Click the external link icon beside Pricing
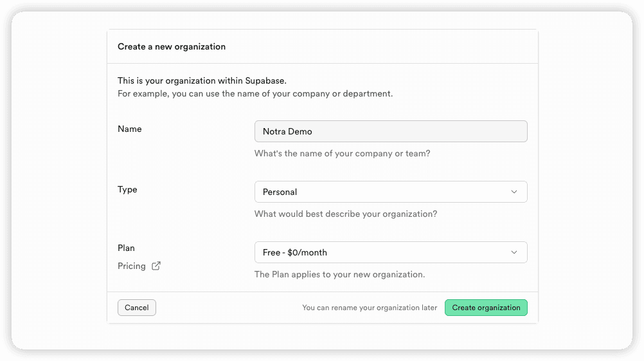 pos(156,266)
